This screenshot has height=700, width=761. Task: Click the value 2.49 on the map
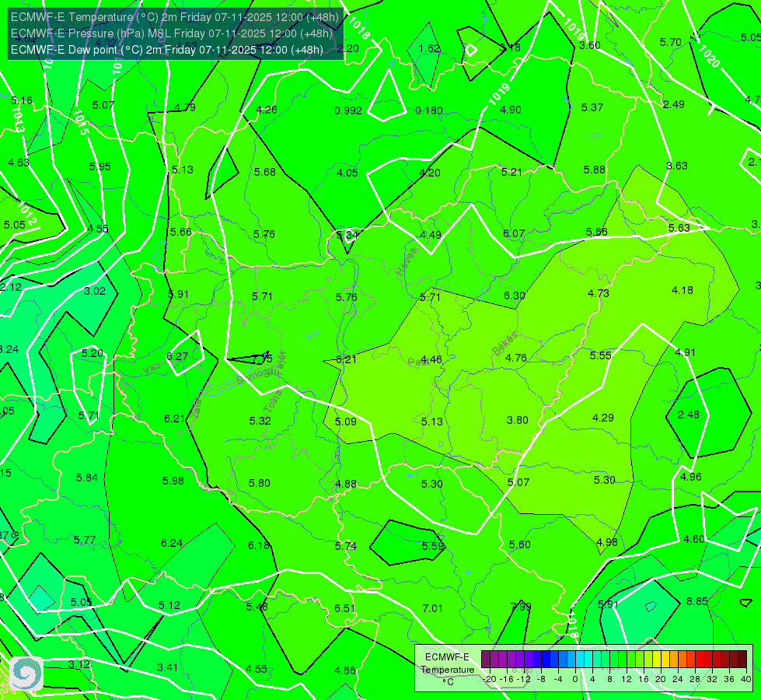click(674, 104)
